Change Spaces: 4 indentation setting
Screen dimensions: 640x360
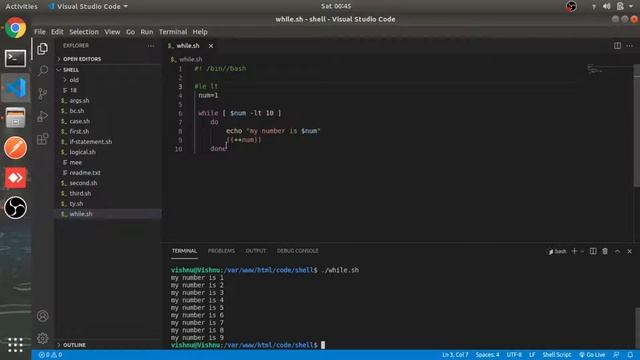coord(487,355)
